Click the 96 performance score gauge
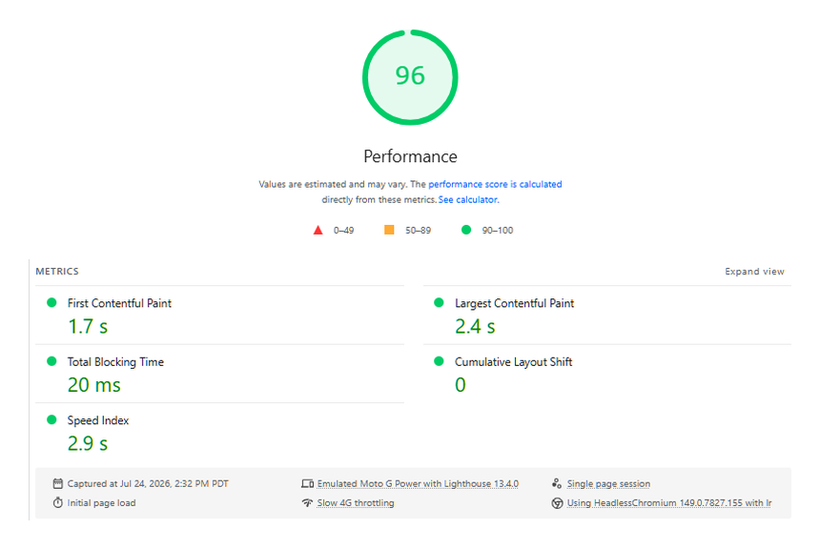The height and width of the screenshot is (550, 820). tap(410, 77)
